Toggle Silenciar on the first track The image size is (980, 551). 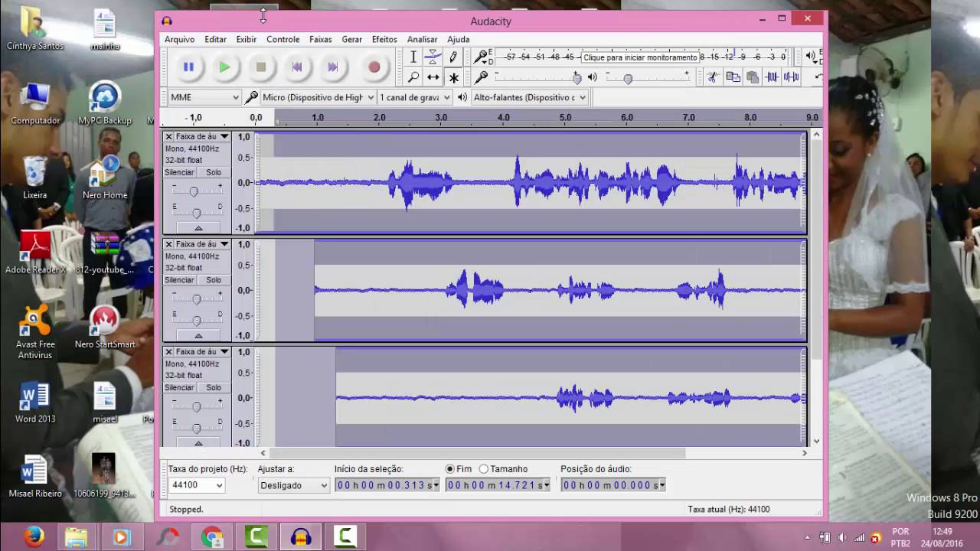[180, 173]
